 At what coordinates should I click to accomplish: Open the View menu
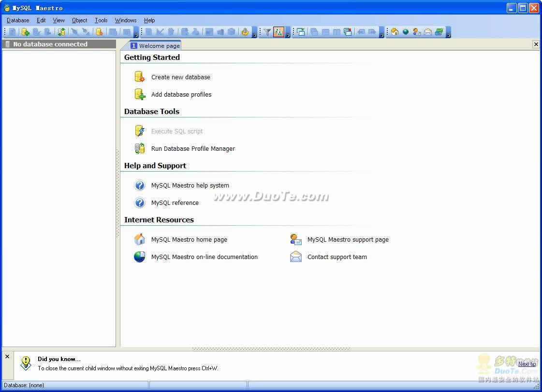pyautogui.click(x=59, y=20)
